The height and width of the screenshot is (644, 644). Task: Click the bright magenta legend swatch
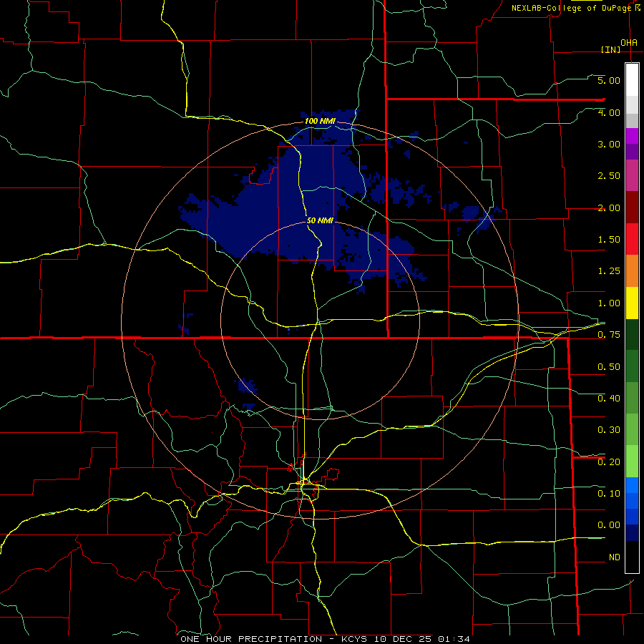coord(632,136)
